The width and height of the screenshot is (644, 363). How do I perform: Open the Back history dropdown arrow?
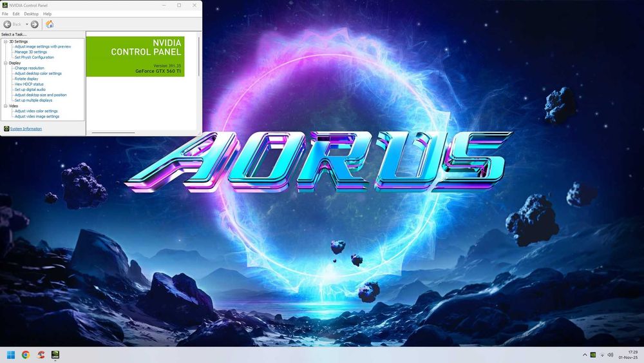pos(26,25)
